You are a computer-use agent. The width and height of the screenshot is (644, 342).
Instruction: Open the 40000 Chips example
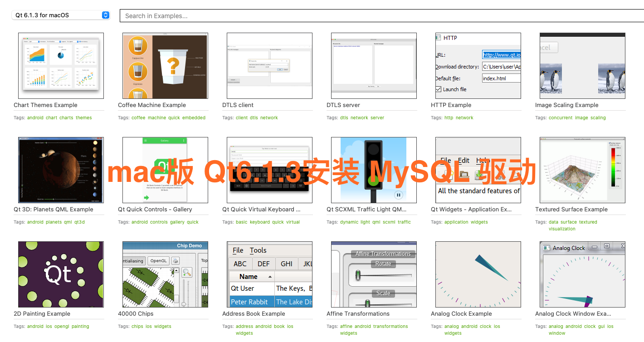[x=165, y=274]
